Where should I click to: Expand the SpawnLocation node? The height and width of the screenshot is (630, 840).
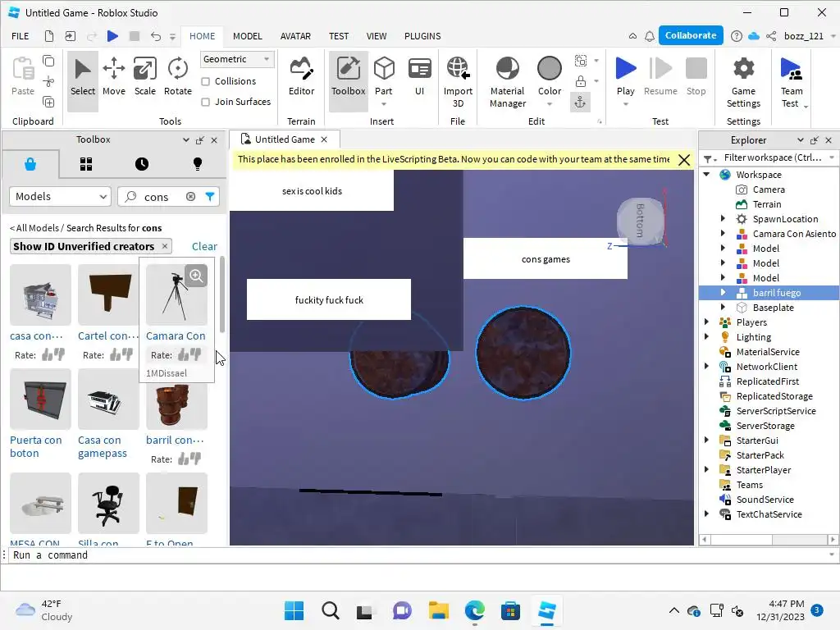[x=723, y=218]
